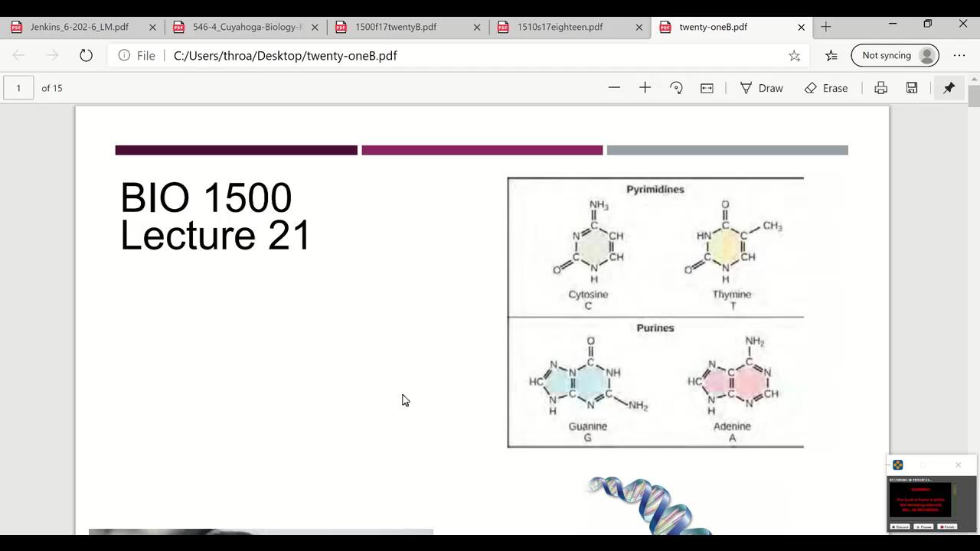Click the page number input field
This screenshot has height=551, width=980.
pyautogui.click(x=18, y=88)
